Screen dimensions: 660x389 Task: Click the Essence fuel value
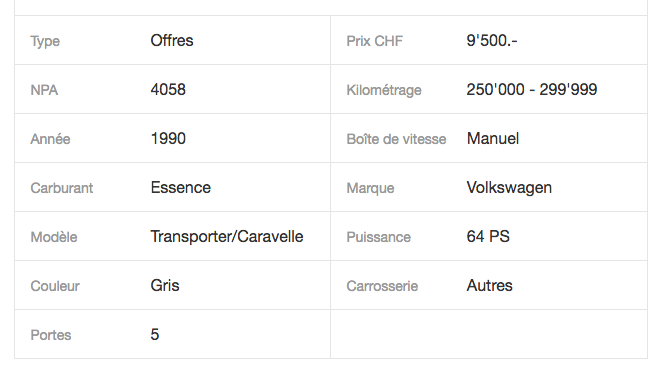point(181,188)
